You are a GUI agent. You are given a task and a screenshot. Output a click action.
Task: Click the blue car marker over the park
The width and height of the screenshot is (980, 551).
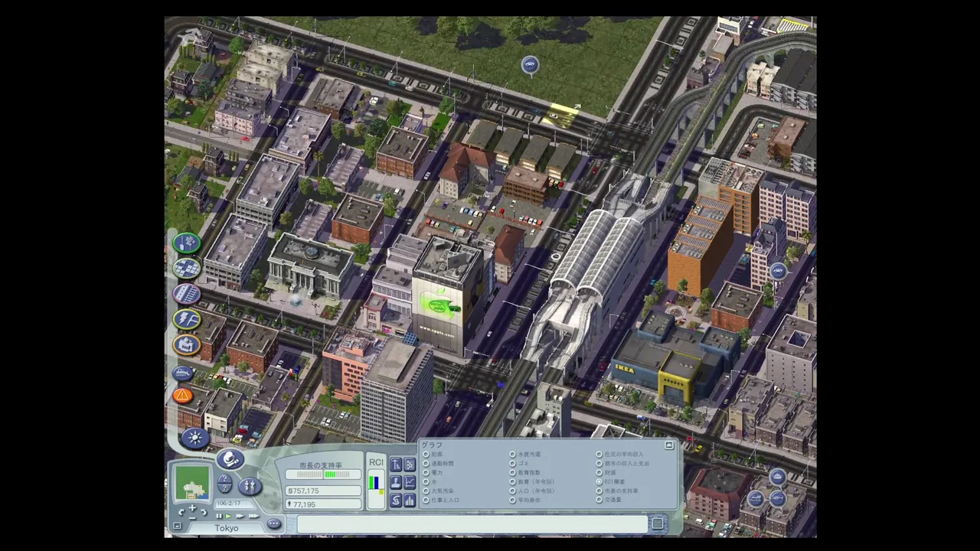click(x=530, y=66)
